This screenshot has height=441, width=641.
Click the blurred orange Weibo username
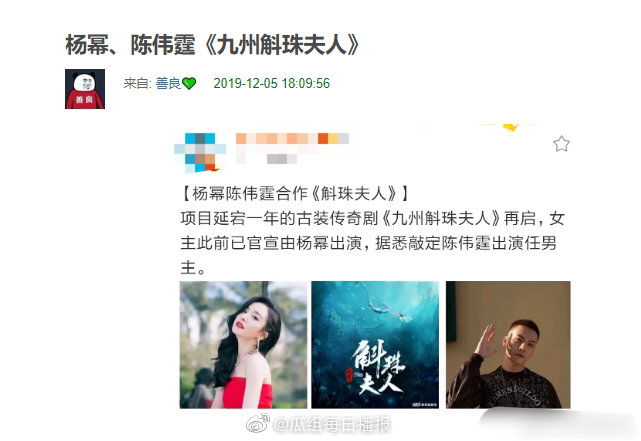(x=292, y=139)
